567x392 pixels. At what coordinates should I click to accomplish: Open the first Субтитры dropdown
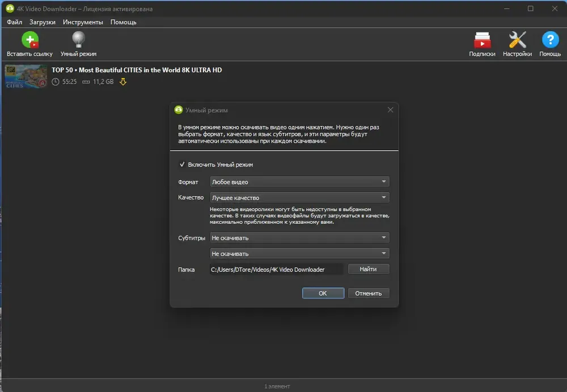tap(299, 238)
